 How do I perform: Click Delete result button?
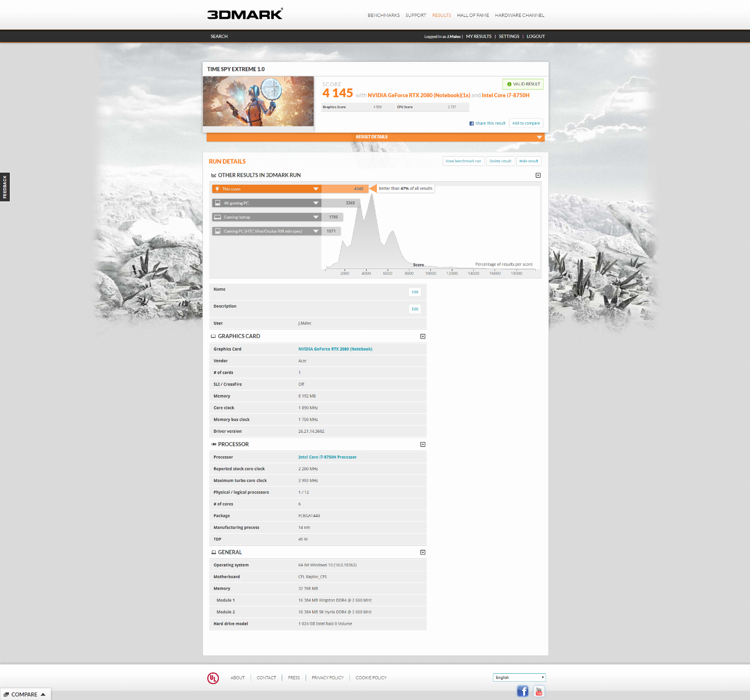click(x=500, y=161)
